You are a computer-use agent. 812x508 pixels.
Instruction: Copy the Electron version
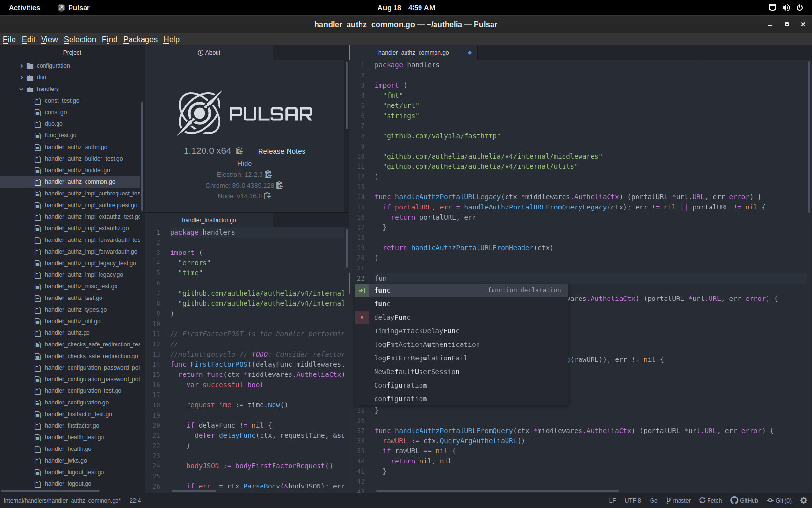(268, 174)
